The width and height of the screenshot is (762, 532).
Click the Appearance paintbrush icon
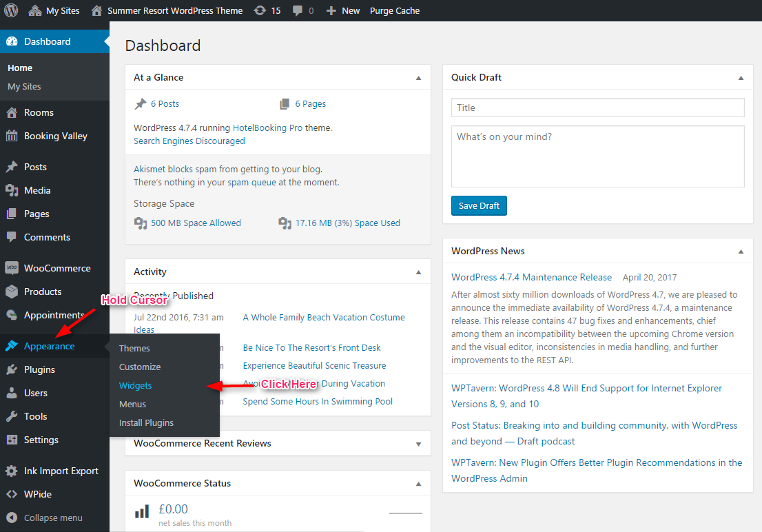(12, 346)
